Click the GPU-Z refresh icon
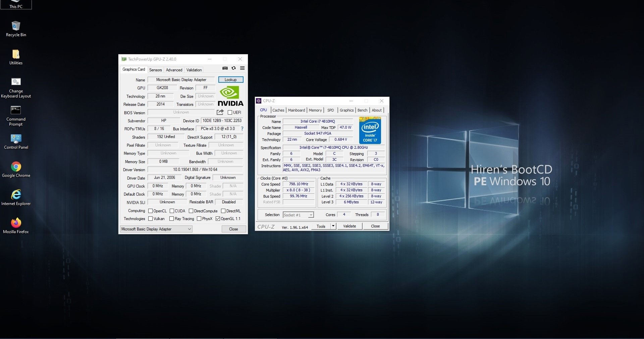Screen dimensions: 644x339 coord(233,68)
